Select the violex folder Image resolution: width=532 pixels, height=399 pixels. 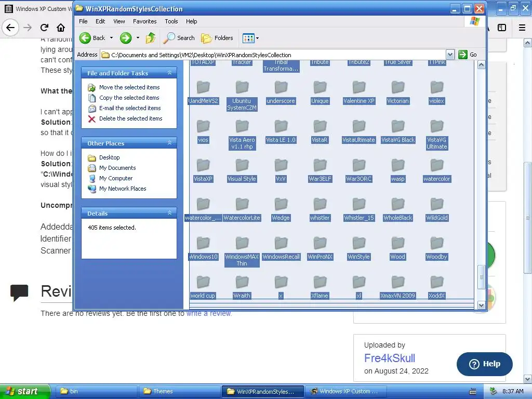[436, 92]
